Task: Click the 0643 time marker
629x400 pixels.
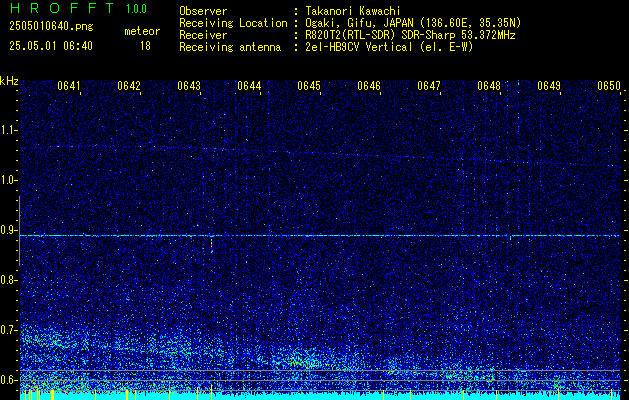Action: click(x=189, y=86)
